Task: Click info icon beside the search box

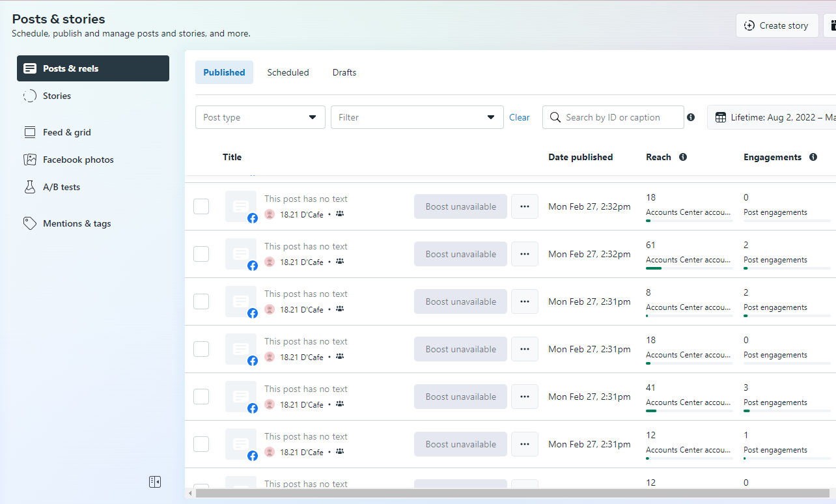Action: click(691, 117)
